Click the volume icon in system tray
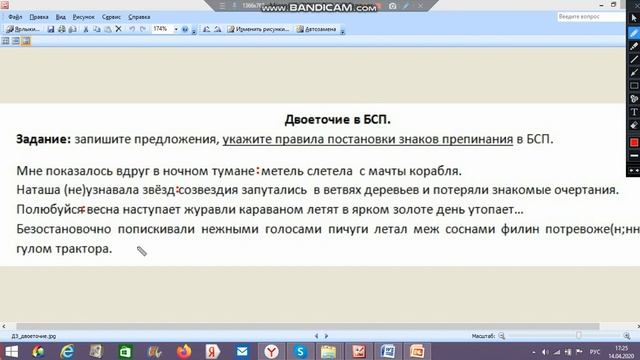Viewport: 640px width, 360px height. tap(545, 352)
